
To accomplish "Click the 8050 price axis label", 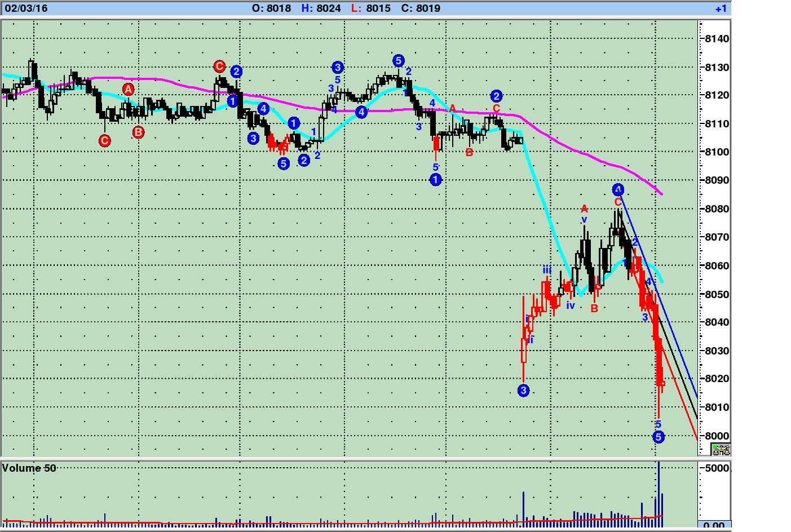I will (717, 294).
